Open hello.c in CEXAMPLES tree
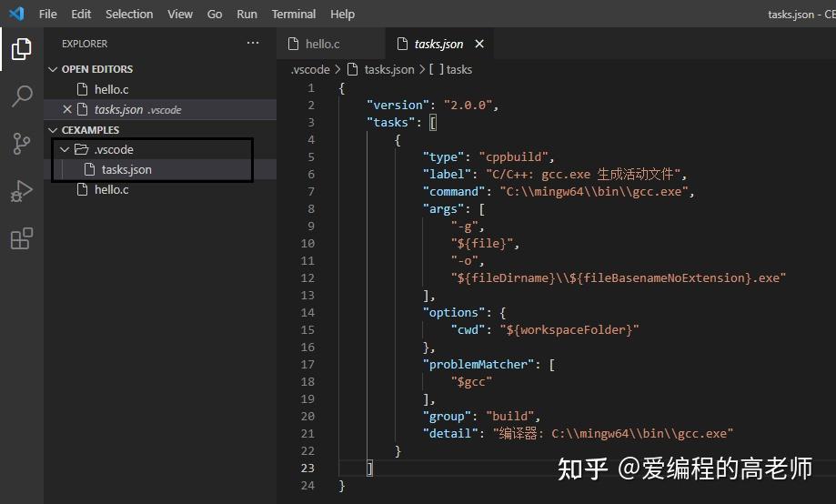Image resolution: width=836 pixels, height=504 pixels. click(160, 189)
